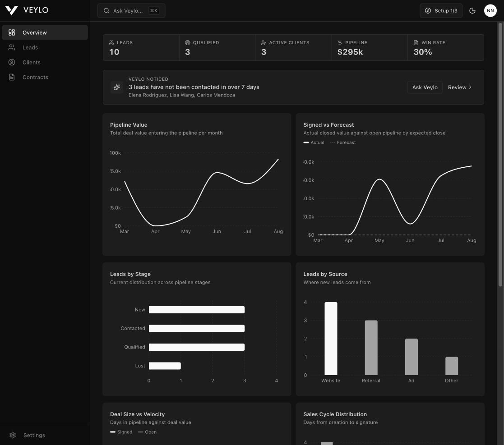Click the Ask Veylo button
The width and height of the screenshot is (504, 445).
[x=425, y=87]
